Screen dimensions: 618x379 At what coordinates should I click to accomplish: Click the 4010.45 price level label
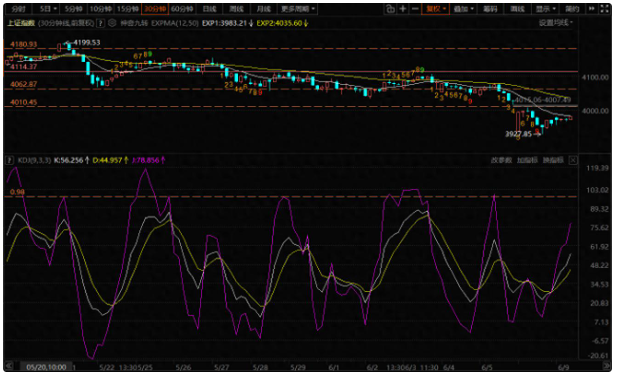pos(24,102)
